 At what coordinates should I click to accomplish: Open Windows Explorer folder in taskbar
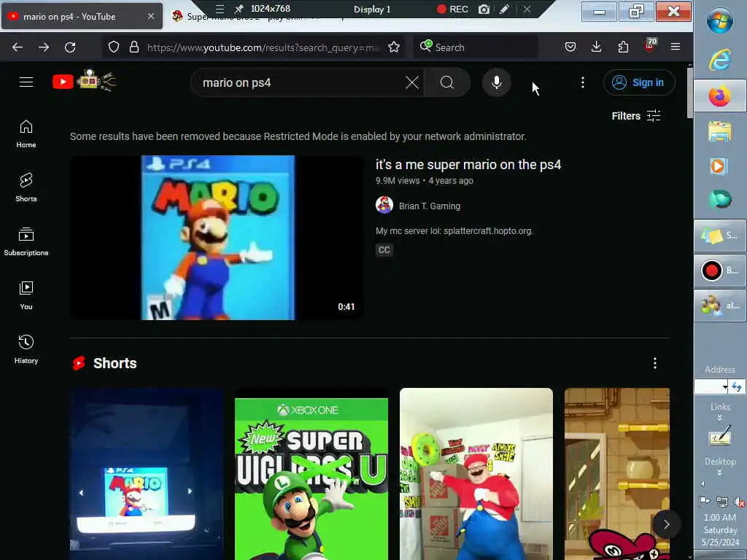point(720,132)
